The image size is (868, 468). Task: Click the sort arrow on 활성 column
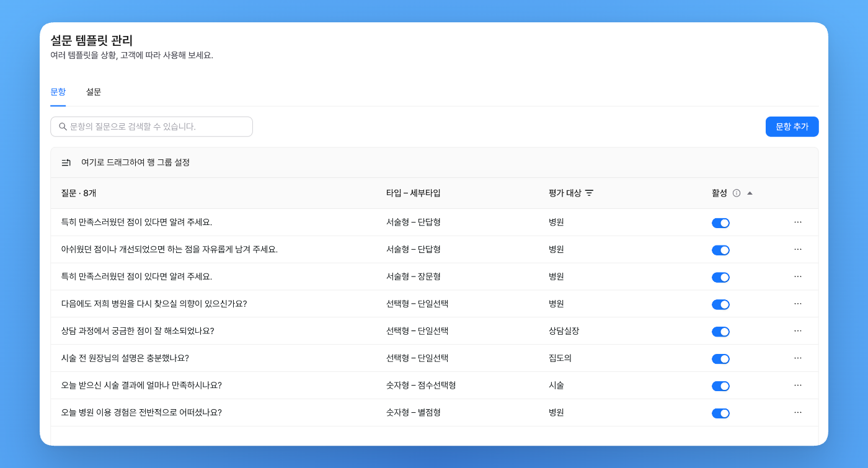click(x=750, y=193)
